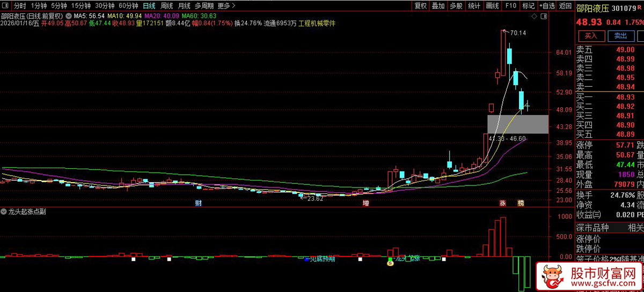The height and width of the screenshot is (292, 644).
Task: Click the 叠加 overlay button
Action: click(x=438, y=6)
